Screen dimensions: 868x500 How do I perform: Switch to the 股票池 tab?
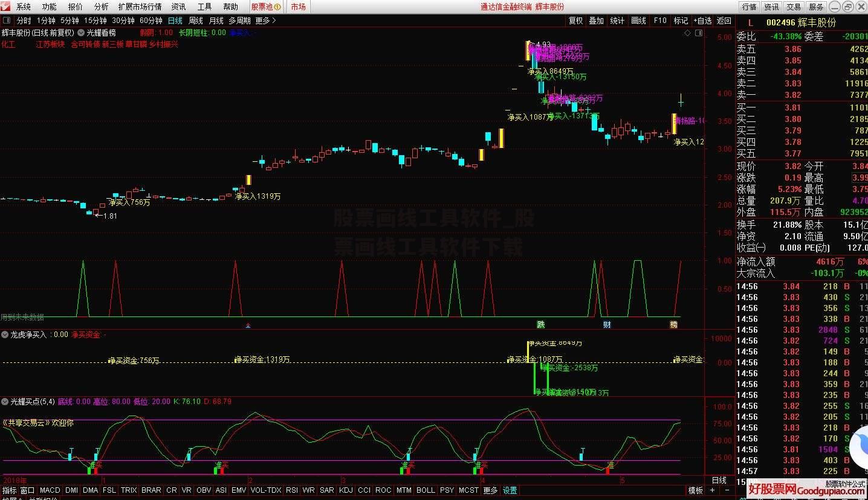tap(267, 7)
